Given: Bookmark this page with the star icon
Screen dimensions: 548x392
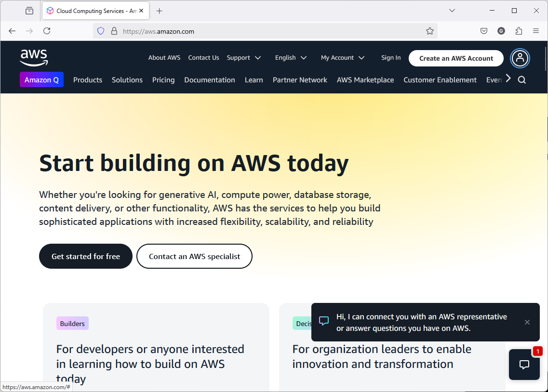Looking at the screenshot, I should (430, 31).
